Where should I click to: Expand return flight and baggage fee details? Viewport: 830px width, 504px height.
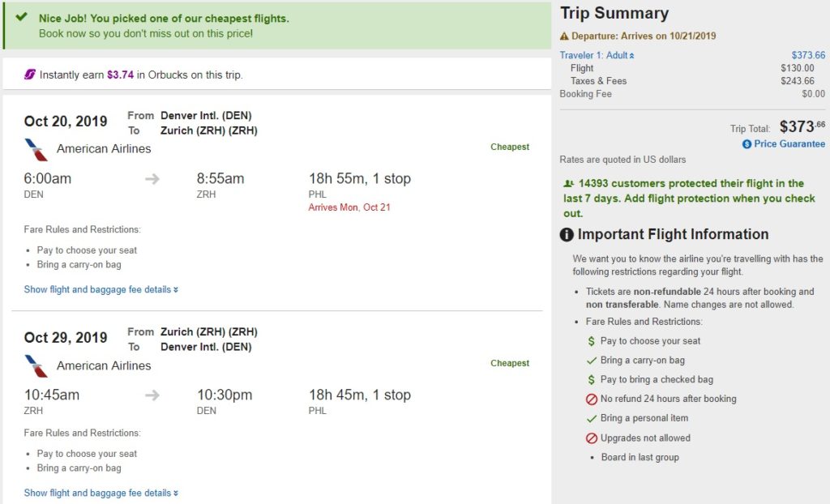pos(101,493)
